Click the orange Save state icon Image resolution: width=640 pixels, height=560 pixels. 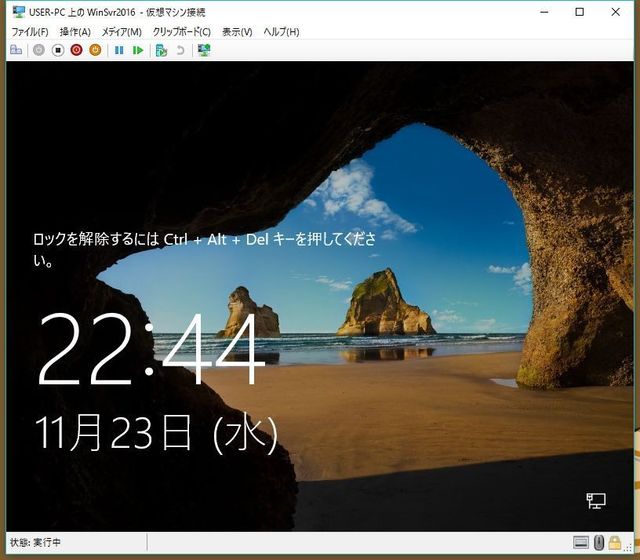point(95,50)
